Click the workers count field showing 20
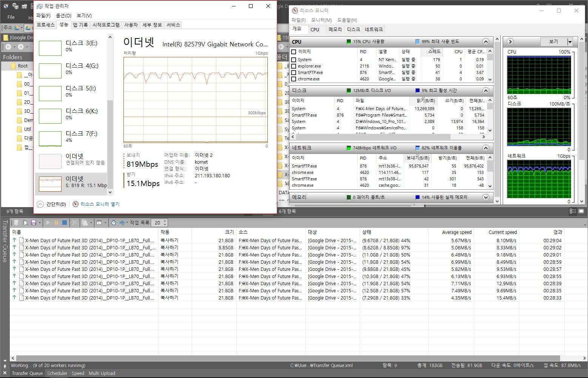 pos(157,223)
